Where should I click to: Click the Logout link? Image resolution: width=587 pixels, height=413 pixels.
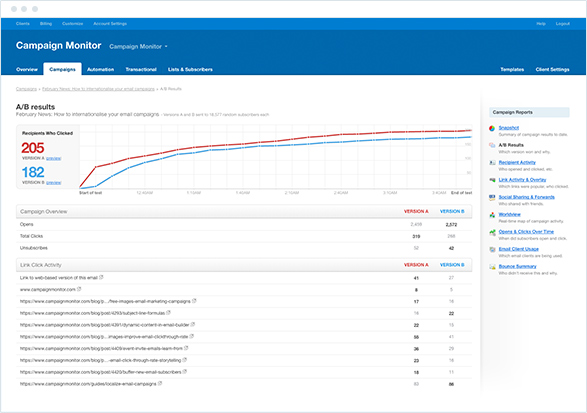pos(562,24)
